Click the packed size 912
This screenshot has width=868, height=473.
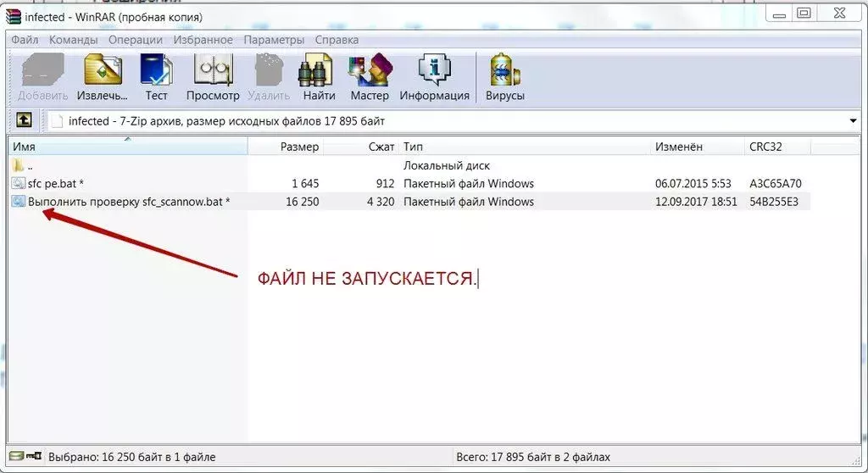(385, 183)
